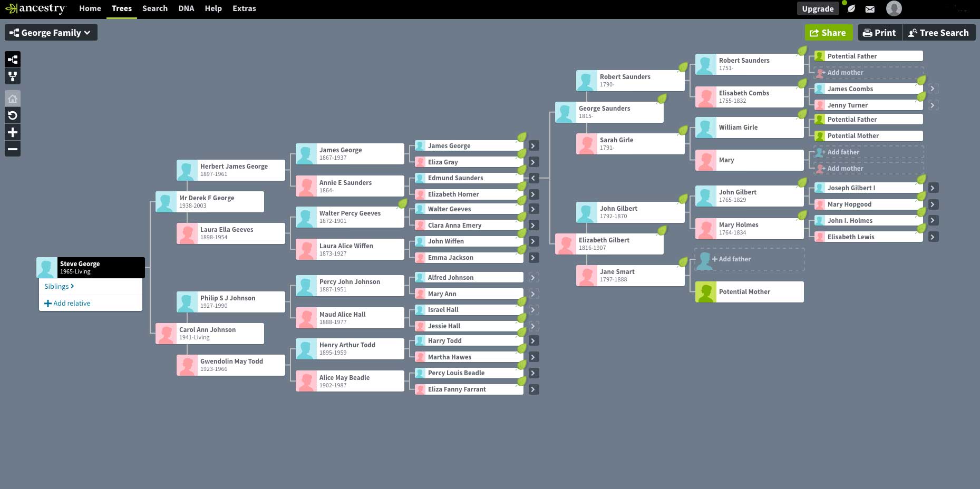Open messages envelope icon
The image size is (980, 489).
pyautogui.click(x=870, y=9)
